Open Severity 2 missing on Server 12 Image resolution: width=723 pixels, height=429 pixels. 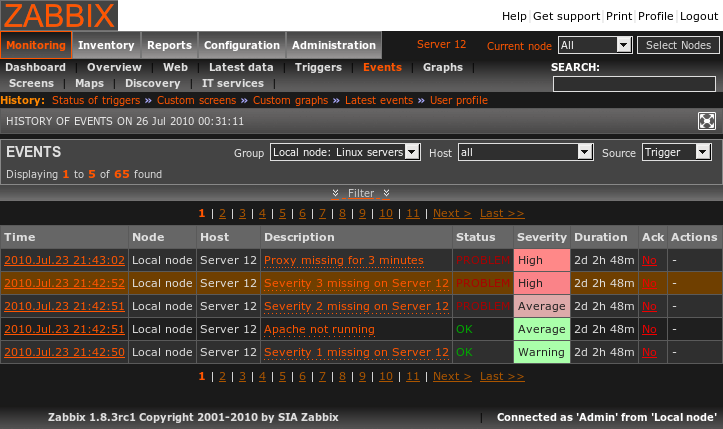tap(356, 306)
